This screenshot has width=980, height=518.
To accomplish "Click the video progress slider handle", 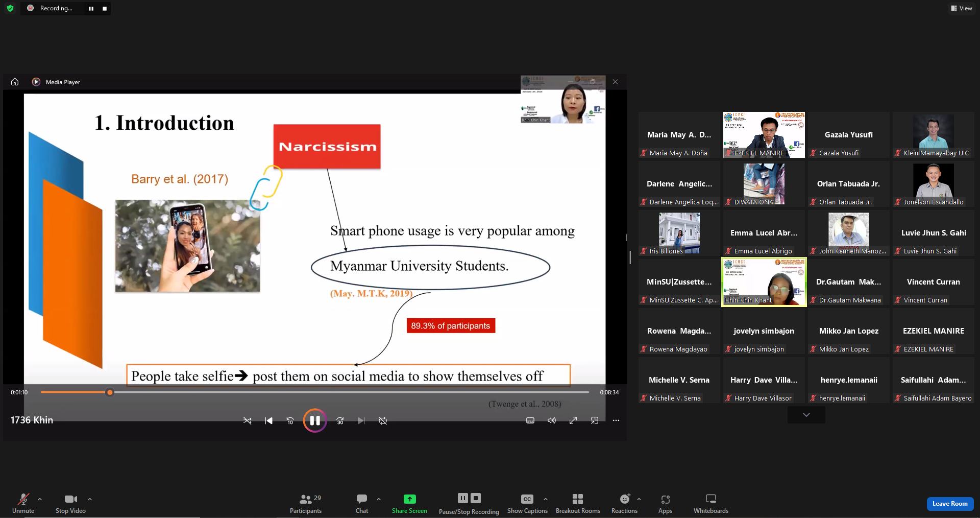I will 110,392.
